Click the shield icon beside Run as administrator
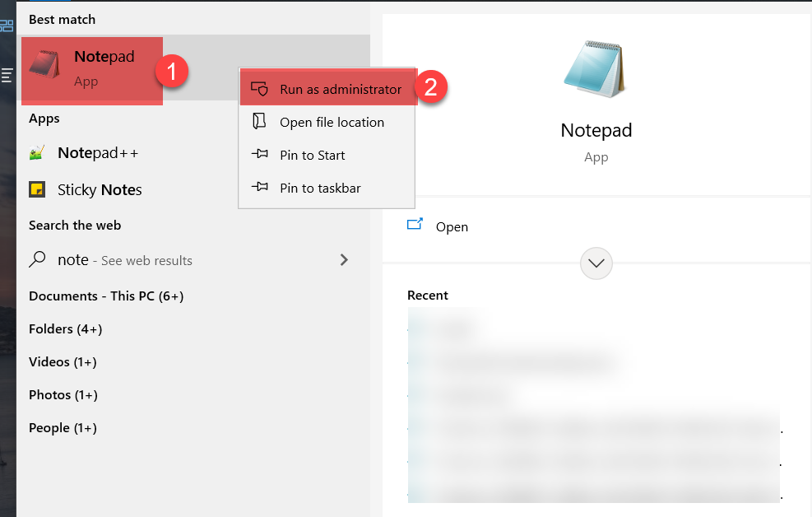 pyautogui.click(x=259, y=89)
